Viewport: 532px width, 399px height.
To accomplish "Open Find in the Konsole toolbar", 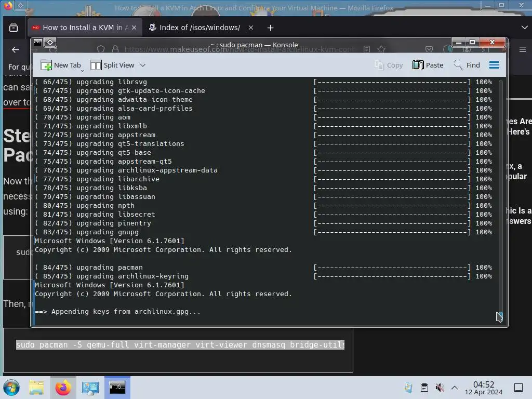I will (467, 65).
